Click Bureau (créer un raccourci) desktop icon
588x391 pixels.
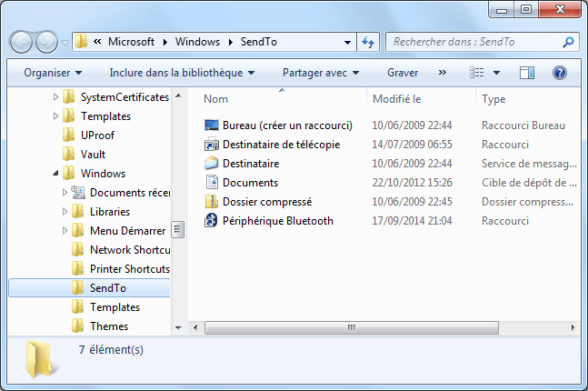click(x=212, y=125)
